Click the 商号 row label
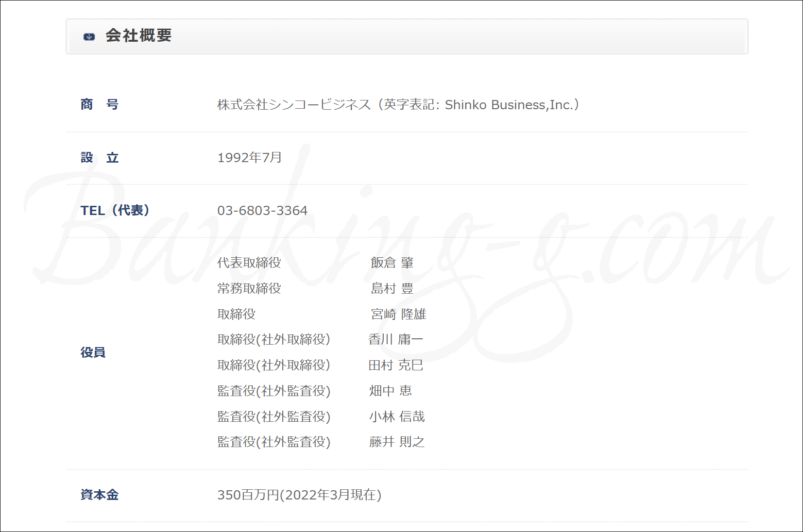The image size is (803, 532). coord(100,104)
